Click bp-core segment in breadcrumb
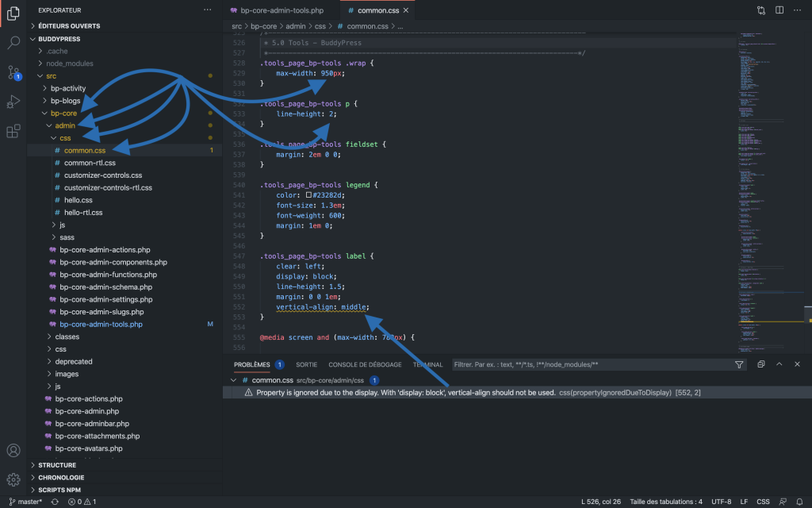This screenshot has height=508, width=812. coord(263,26)
